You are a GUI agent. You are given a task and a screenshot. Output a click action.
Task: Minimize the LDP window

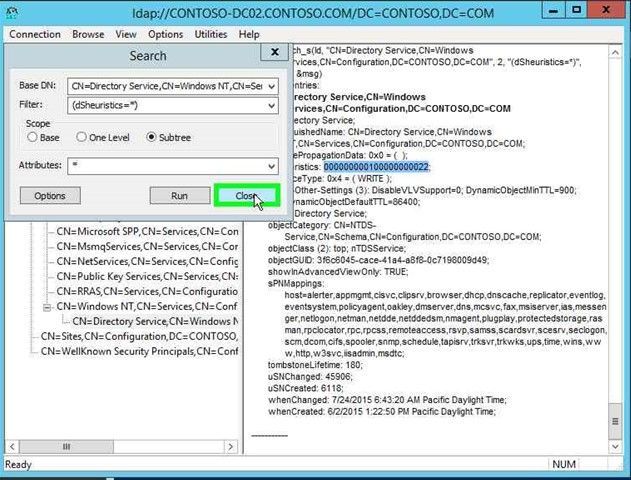553,10
